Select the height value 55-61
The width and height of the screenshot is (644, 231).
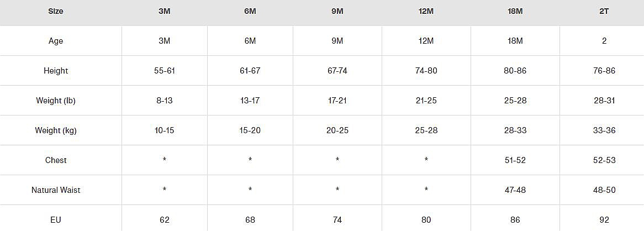(x=165, y=71)
